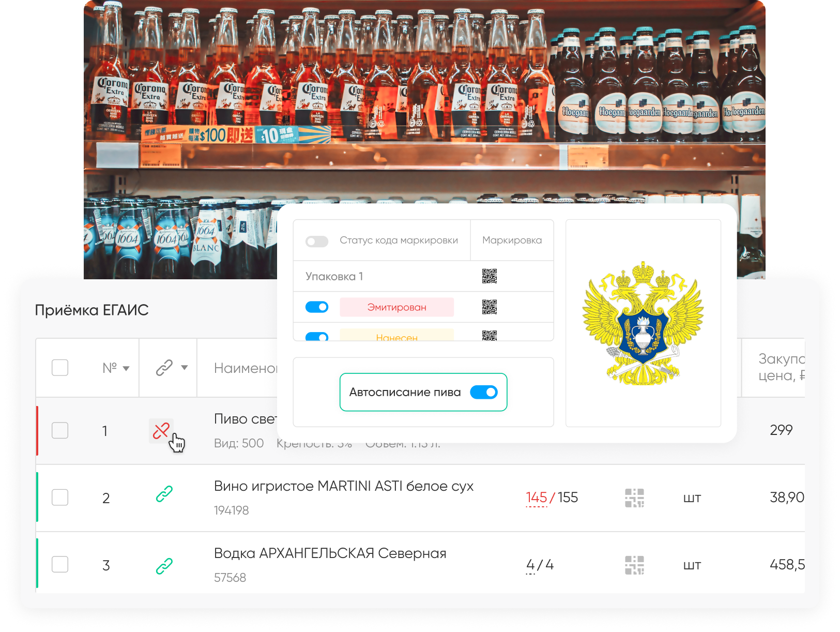Click the link icon in the table header
The height and width of the screenshot is (632, 840).
(x=164, y=368)
